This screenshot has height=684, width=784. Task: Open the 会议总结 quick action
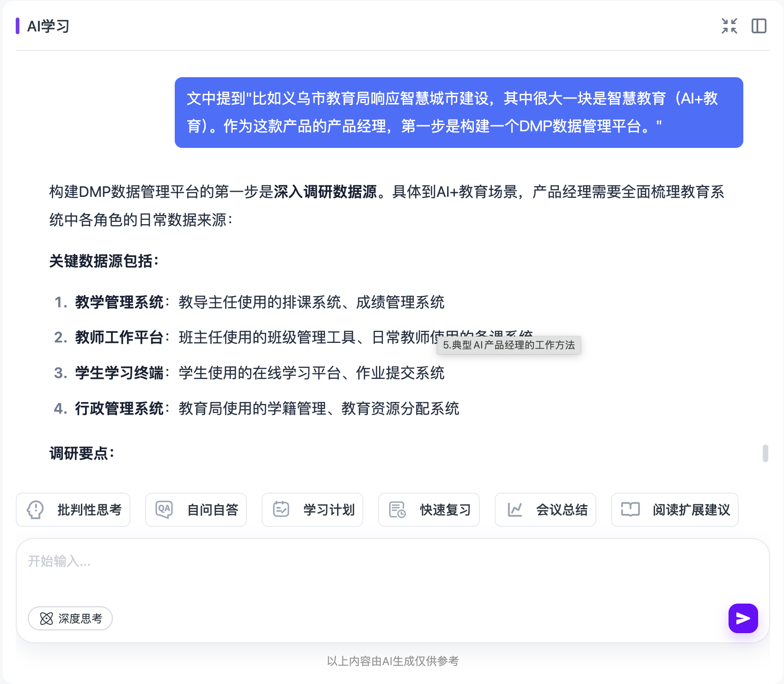545,510
